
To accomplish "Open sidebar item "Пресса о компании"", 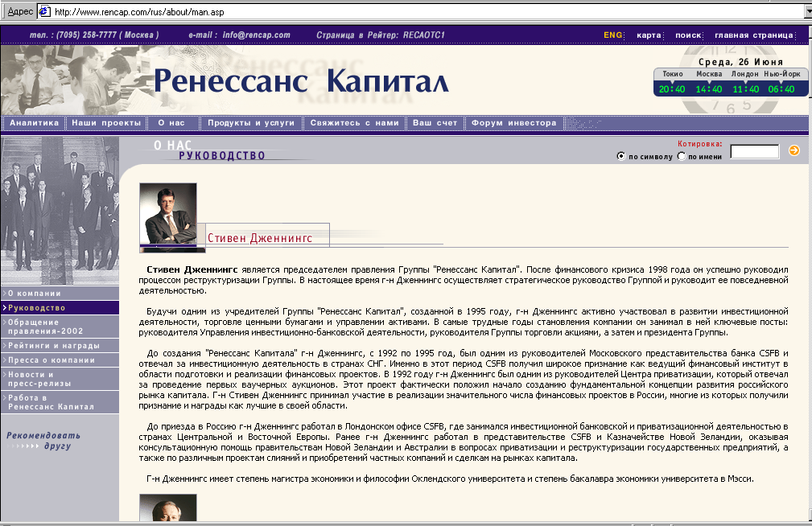I will [x=60, y=360].
